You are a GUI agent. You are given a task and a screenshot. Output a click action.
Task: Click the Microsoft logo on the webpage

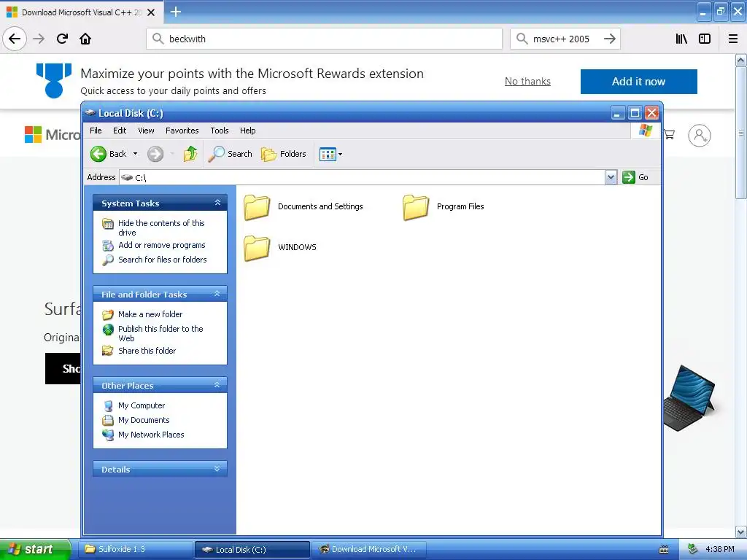(x=53, y=135)
